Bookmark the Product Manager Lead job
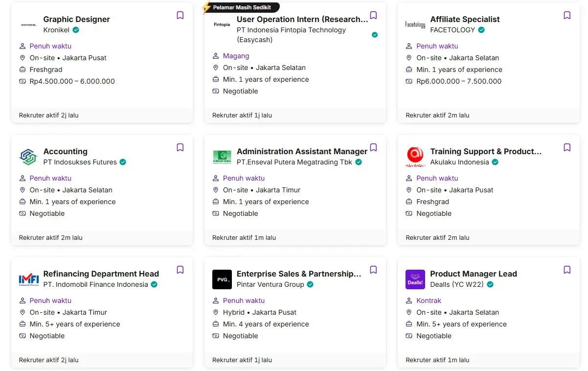Image resolution: width=588 pixels, height=371 pixels. coord(567,270)
